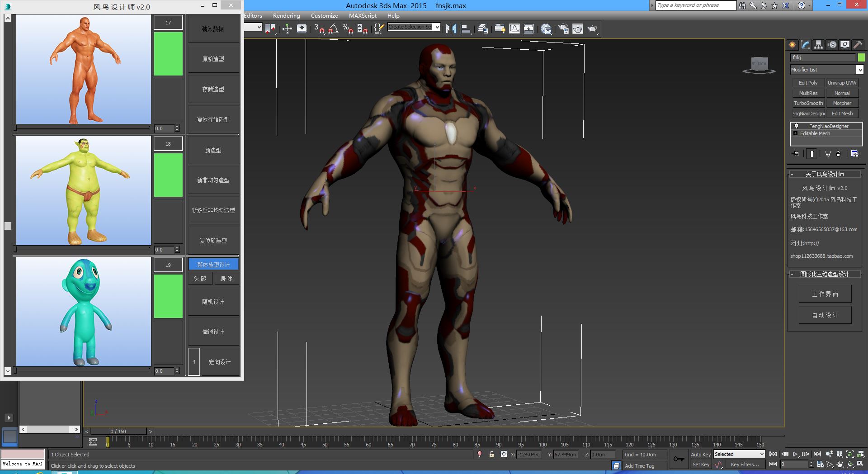Click the object color swatch next to fnkj

click(861, 57)
